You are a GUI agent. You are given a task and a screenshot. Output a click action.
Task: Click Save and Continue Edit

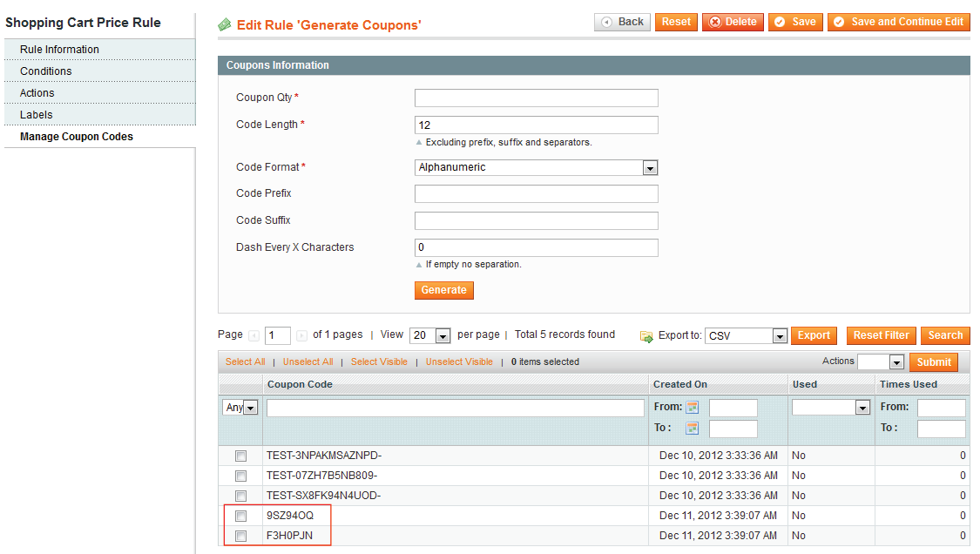click(x=898, y=22)
